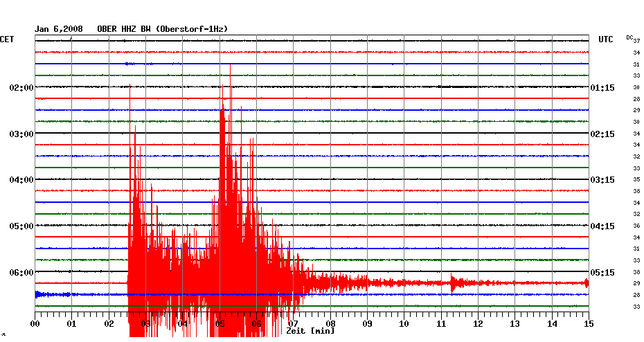This screenshot has width=644, height=342.
Task: Click the "UTC" time zone label
Action: pos(605,39)
